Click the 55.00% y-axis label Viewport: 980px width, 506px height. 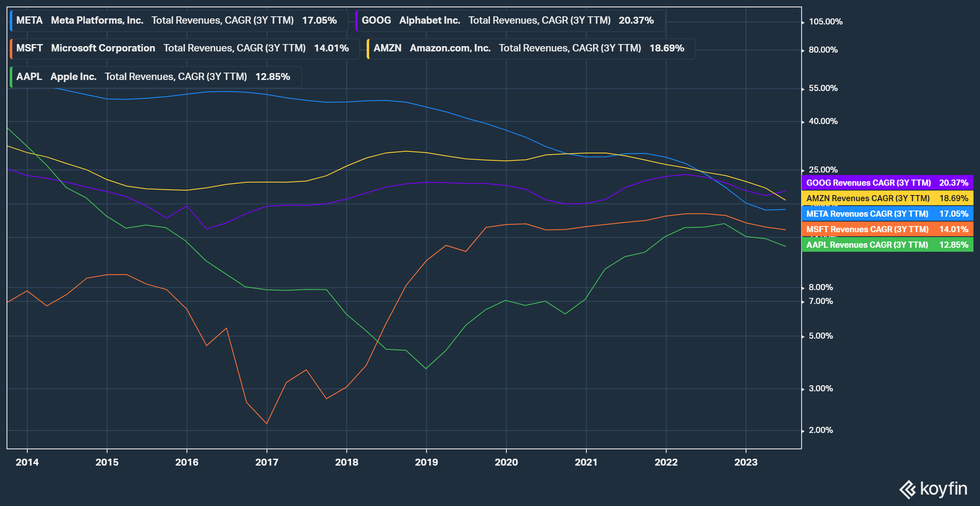tap(823, 88)
